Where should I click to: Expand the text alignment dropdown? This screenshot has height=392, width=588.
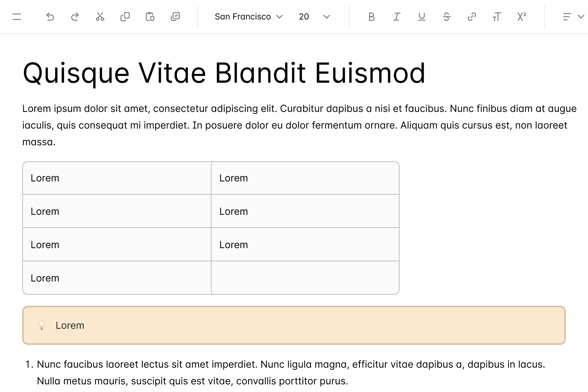[573, 17]
